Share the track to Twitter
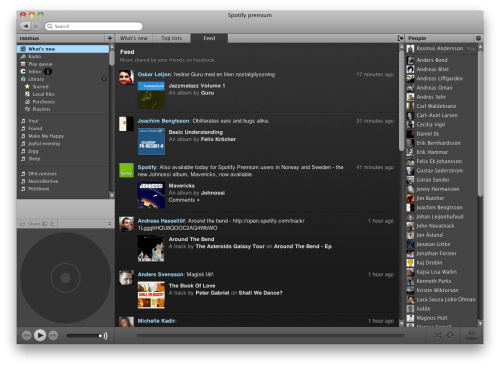The image size is (500, 367). pyautogui.click(x=52, y=224)
